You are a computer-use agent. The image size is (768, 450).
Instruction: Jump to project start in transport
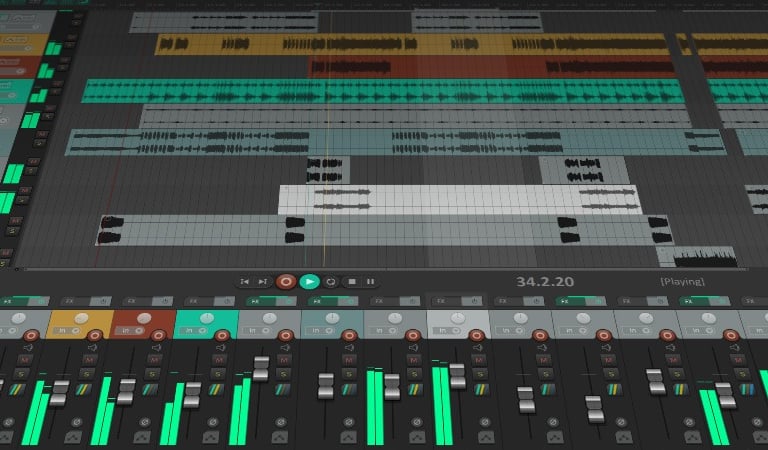tap(244, 282)
